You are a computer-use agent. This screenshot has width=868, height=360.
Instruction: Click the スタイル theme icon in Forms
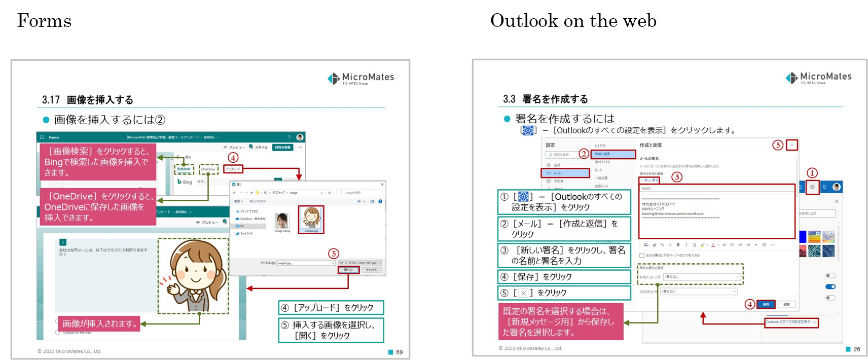(251, 147)
